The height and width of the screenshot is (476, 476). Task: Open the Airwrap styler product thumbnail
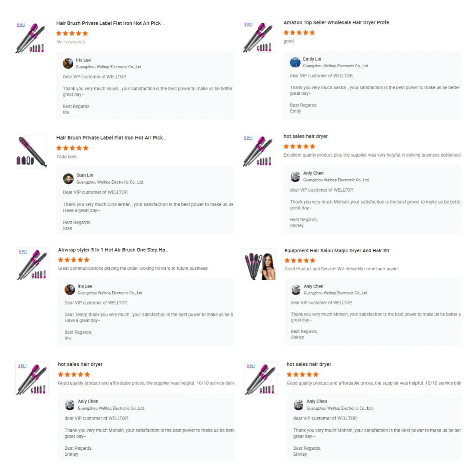pos(33,263)
